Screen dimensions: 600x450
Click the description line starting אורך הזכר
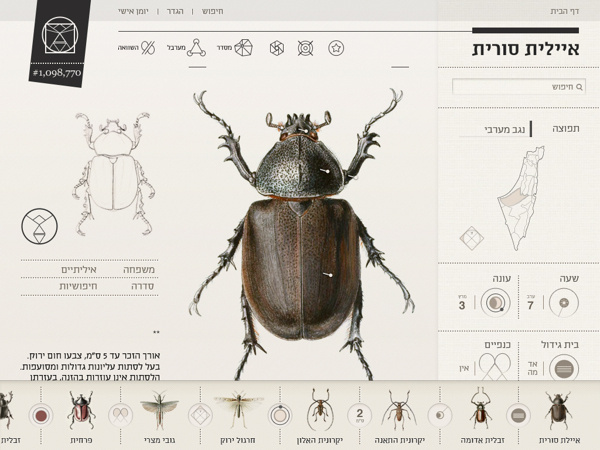[94, 356]
